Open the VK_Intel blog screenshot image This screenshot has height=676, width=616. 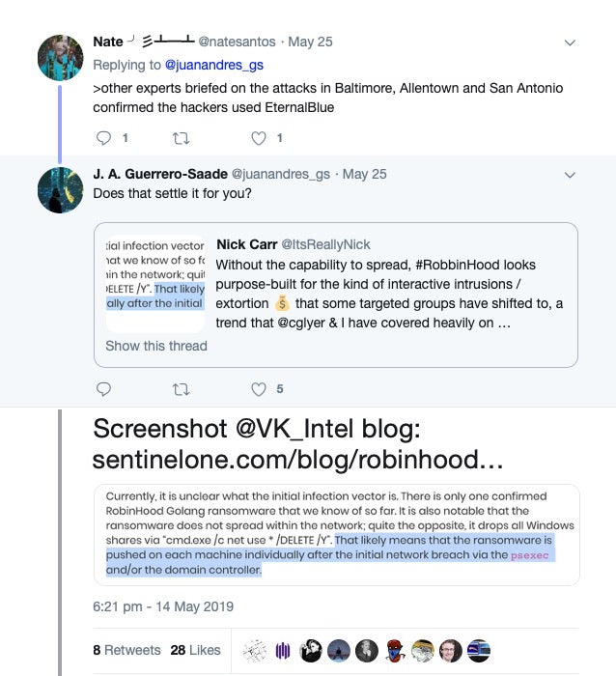pyautogui.click(x=336, y=534)
